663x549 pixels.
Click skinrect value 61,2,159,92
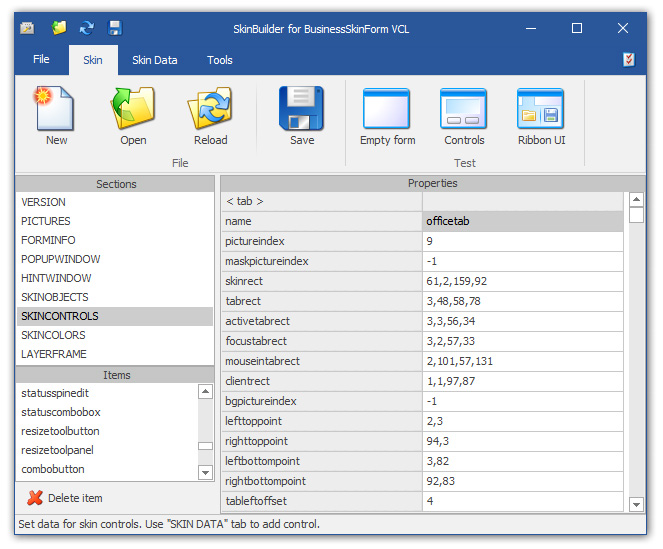coord(523,281)
